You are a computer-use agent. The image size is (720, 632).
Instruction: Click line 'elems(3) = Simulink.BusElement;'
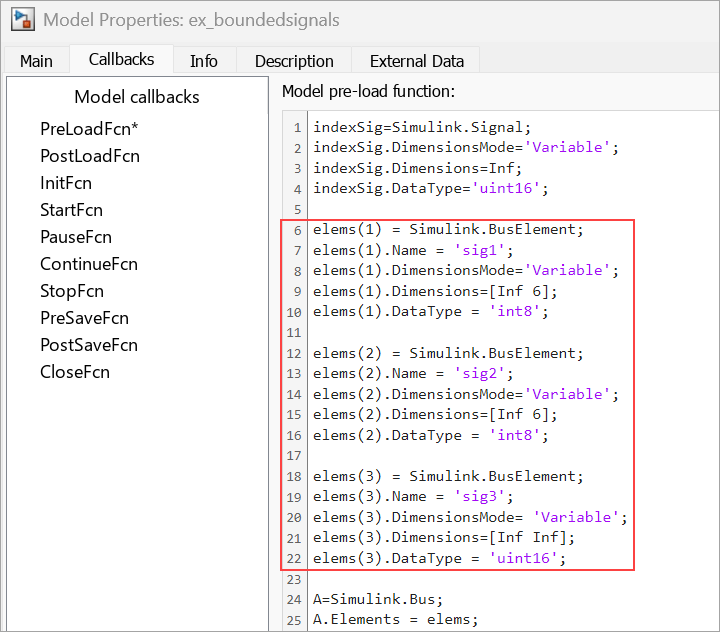[x=448, y=476]
